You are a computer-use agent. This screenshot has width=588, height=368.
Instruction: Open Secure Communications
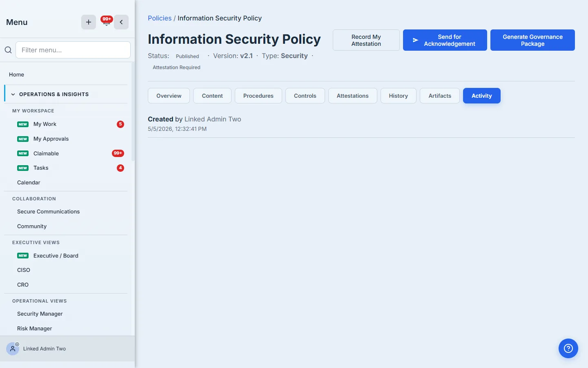click(x=49, y=212)
